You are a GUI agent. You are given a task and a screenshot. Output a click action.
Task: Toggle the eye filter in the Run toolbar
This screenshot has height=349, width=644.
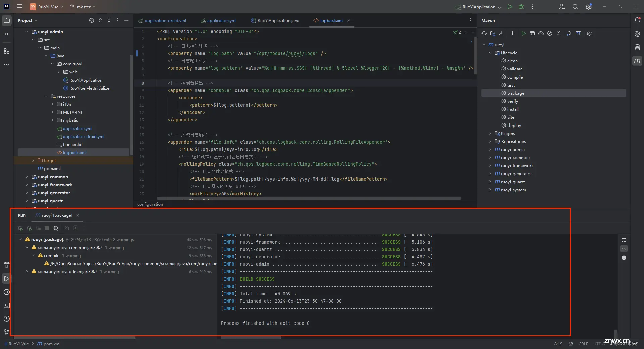coord(56,228)
